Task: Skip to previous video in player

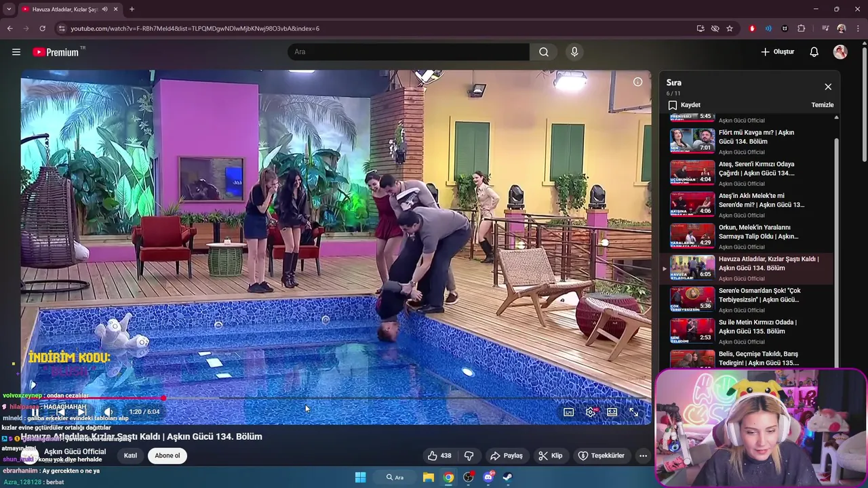Action: click(x=60, y=411)
